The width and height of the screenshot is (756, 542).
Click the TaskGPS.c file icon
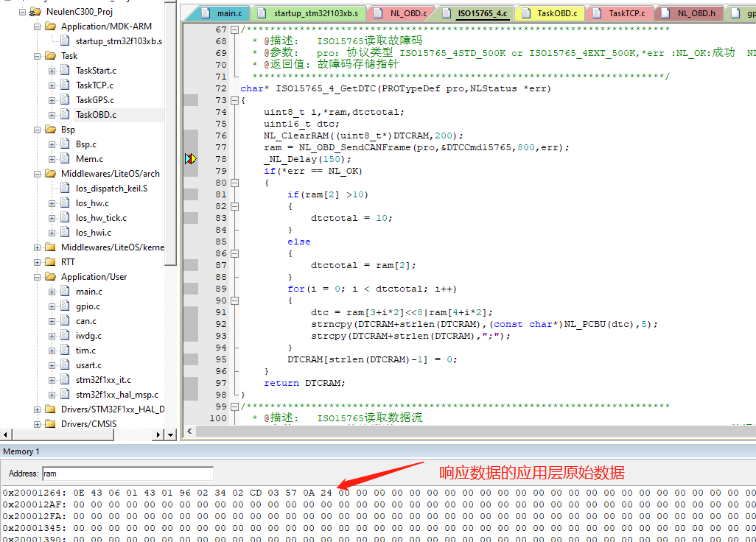coord(65,99)
